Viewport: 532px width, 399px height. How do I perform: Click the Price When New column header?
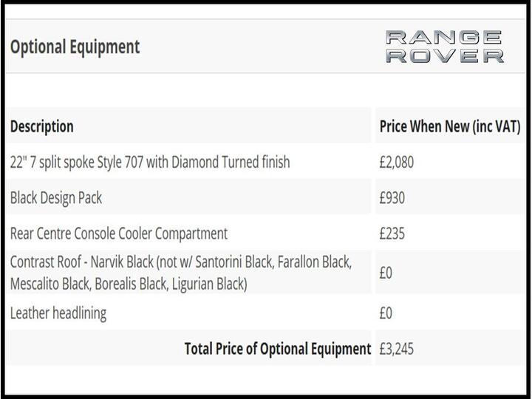click(x=449, y=126)
